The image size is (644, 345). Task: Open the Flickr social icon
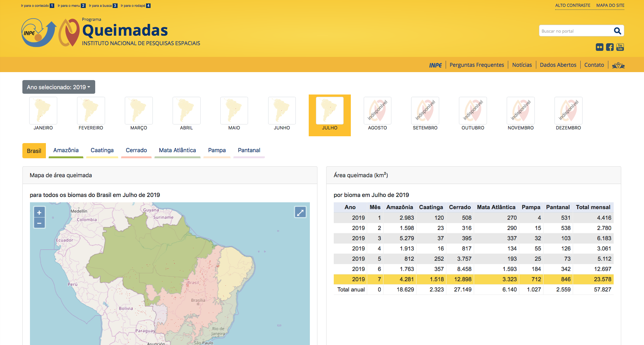coord(600,47)
